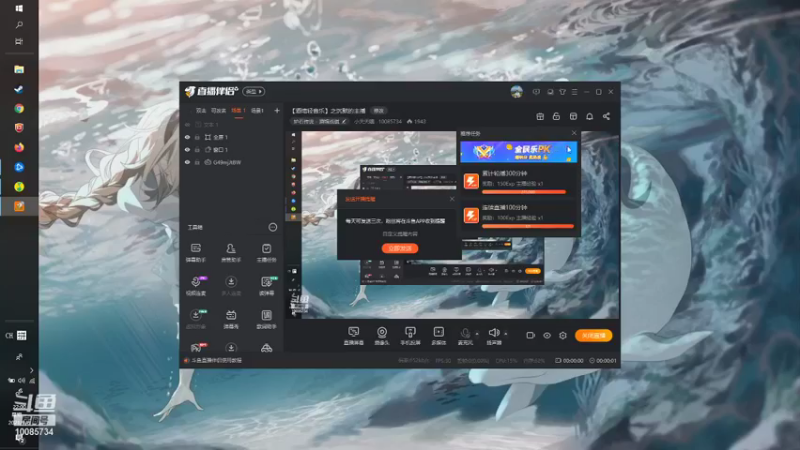Hide the 窗口 1 source
The height and width of the screenshot is (450, 800).
[187, 150]
